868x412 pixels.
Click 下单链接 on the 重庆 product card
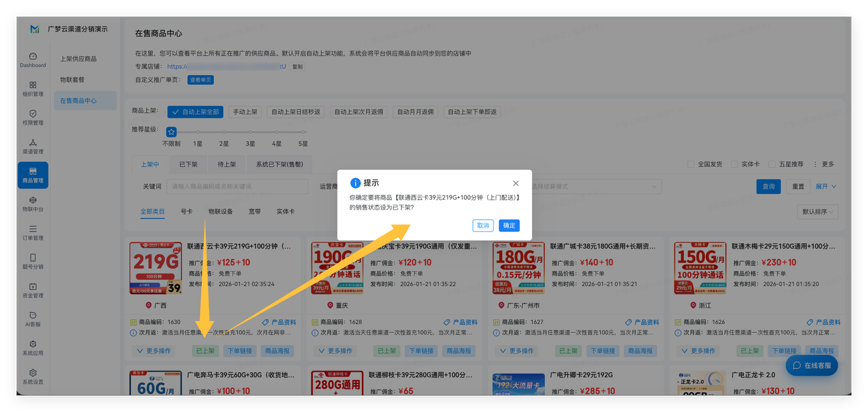[x=422, y=351]
